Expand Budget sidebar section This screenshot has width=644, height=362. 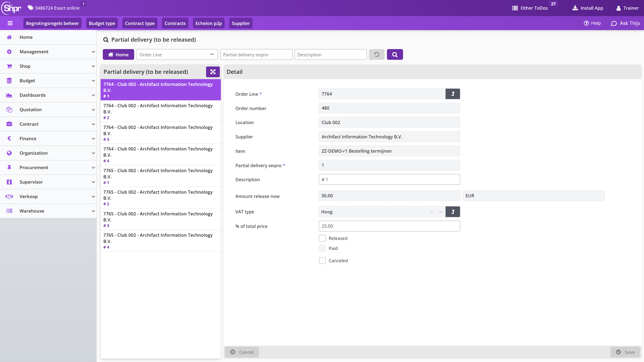tap(48, 81)
